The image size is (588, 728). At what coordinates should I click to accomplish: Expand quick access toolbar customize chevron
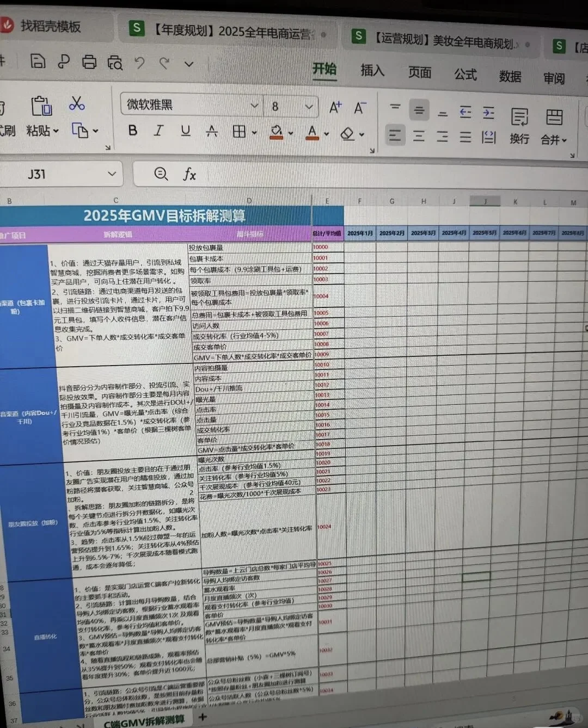[189, 64]
